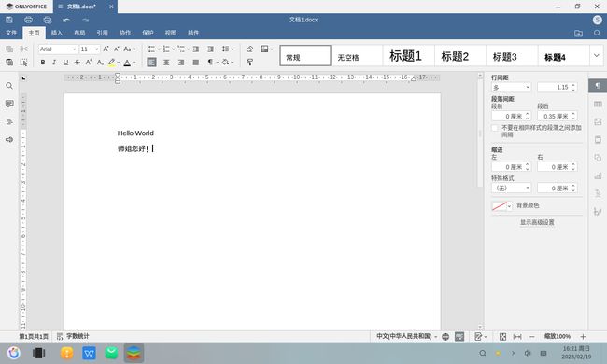Justify the text

click(196, 63)
